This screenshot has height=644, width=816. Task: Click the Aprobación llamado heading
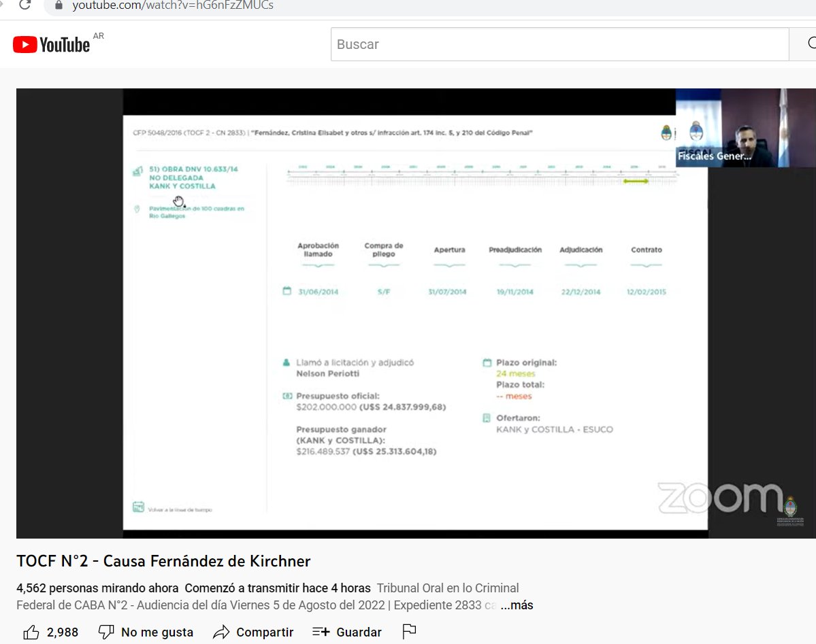[x=318, y=250]
